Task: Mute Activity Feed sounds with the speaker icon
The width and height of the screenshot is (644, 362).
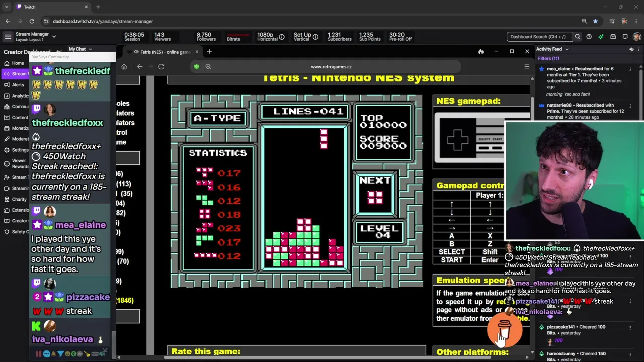Action: pyautogui.click(x=631, y=49)
